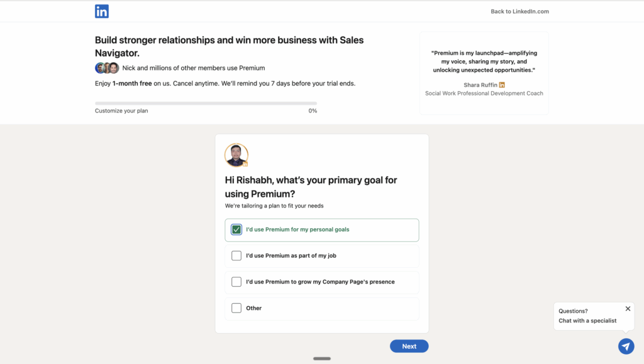Follow the Back to LinkedIn.com link
Image resolution: width=644 pixels, height=364 pixels.
click(519, 11)
